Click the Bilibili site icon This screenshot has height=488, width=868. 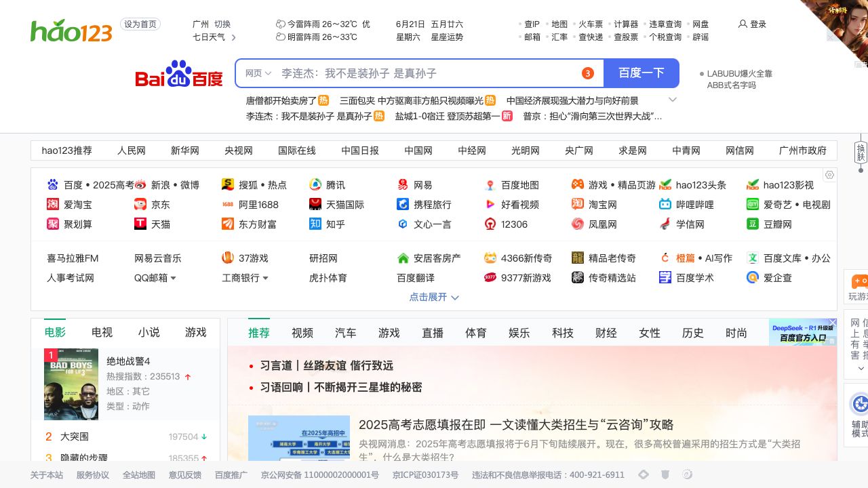(665, 204)
